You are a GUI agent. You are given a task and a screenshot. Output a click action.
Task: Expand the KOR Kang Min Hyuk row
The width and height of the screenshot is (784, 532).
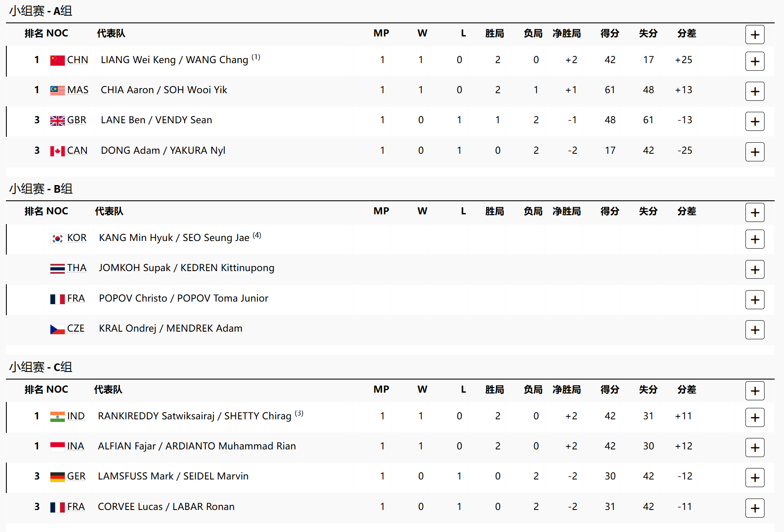click(755, 239)
